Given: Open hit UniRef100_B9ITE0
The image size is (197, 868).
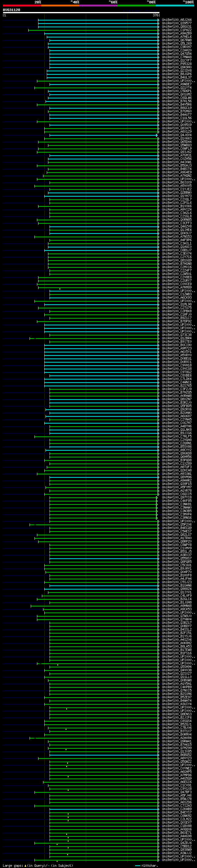Looking at the screenshot, I should pyautogui.click(x=177, y=342).
